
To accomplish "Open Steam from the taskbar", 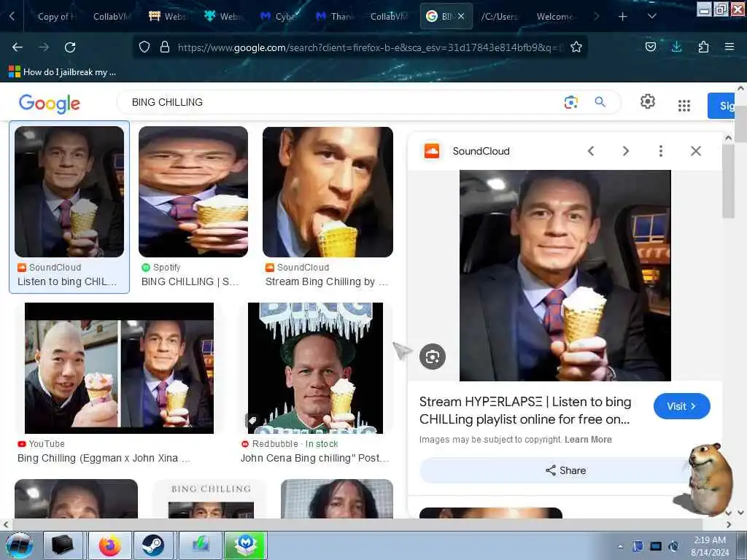I will 153,545.
